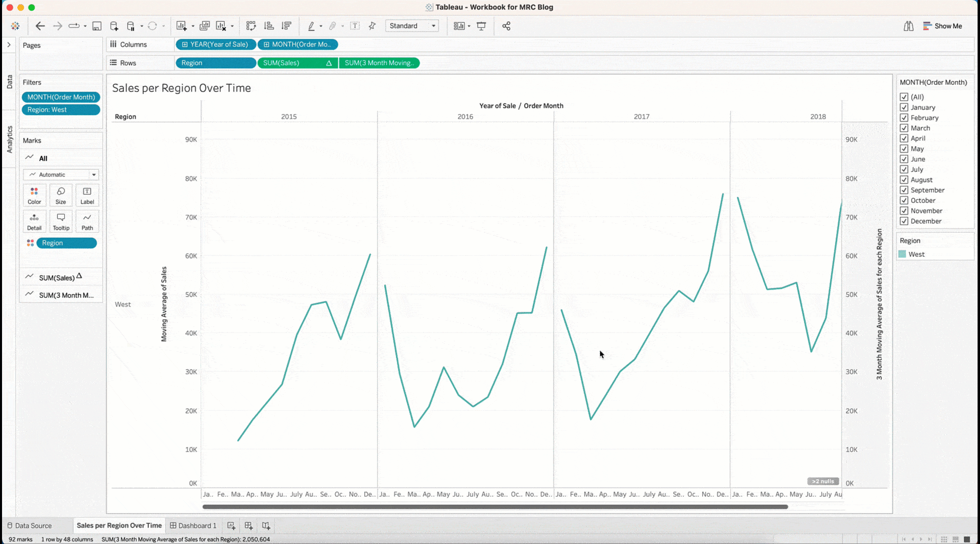Click the Show Me button

pyautogui.click(x=942, y=26)
